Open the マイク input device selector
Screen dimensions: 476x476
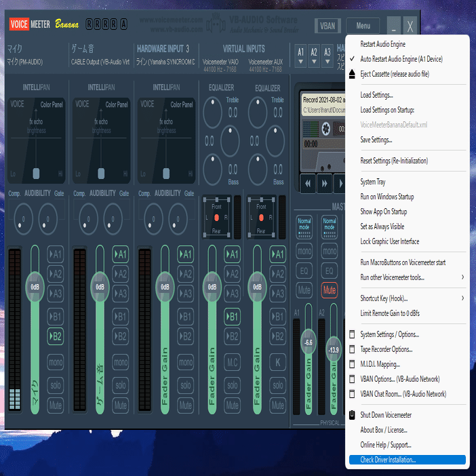(25, 62)
